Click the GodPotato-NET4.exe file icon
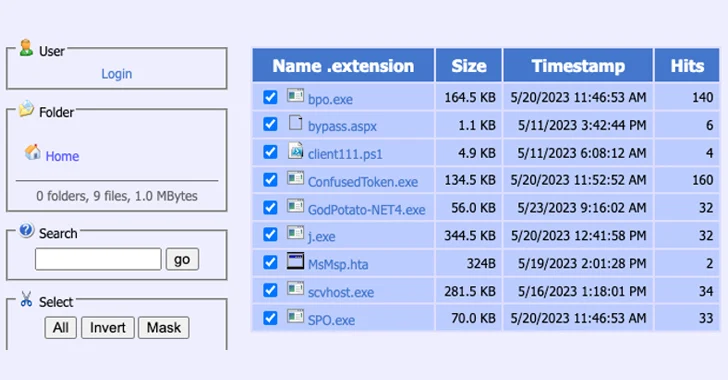The width and height of the screenshot is (728, 380). (x=295, y=206)
